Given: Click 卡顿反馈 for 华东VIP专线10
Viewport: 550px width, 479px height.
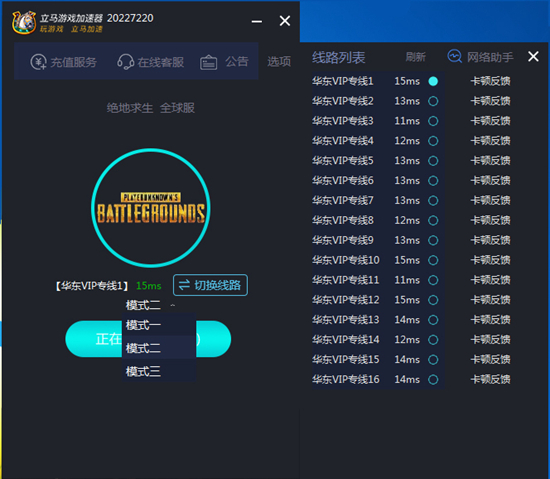Looking at the screenshot, I should click(490, 260).
